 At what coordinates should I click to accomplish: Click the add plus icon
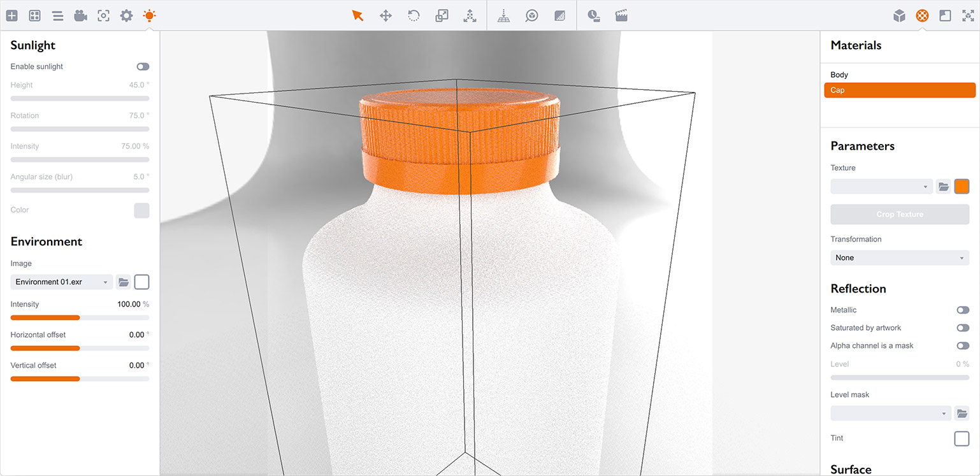(11, 15)
